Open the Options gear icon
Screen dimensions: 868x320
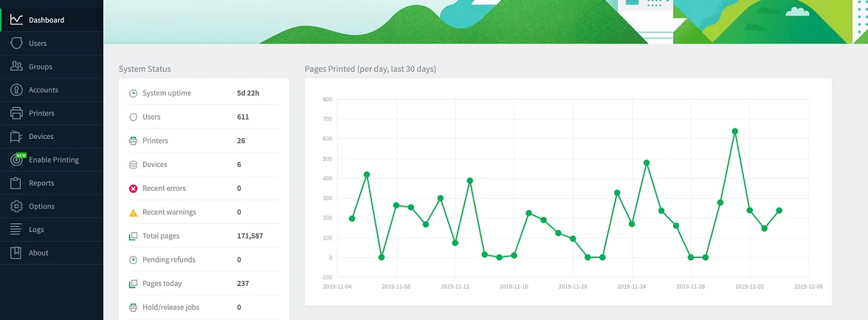coord(16,205)
